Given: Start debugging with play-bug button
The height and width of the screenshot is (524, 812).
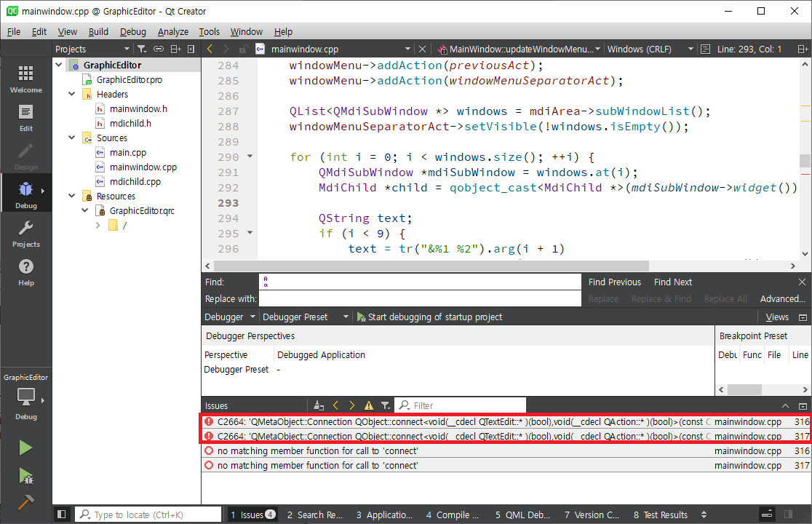Looking at the screenshot, I should point(25,475).
